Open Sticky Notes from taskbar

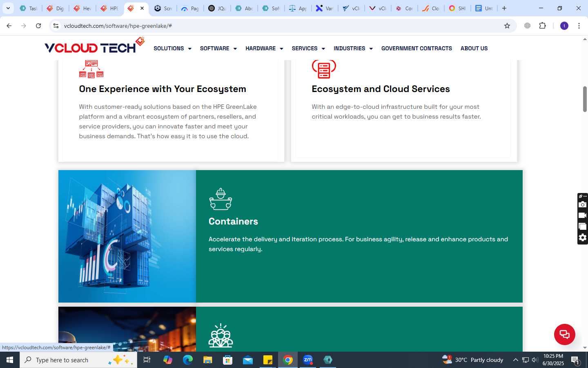click(268, 360)
